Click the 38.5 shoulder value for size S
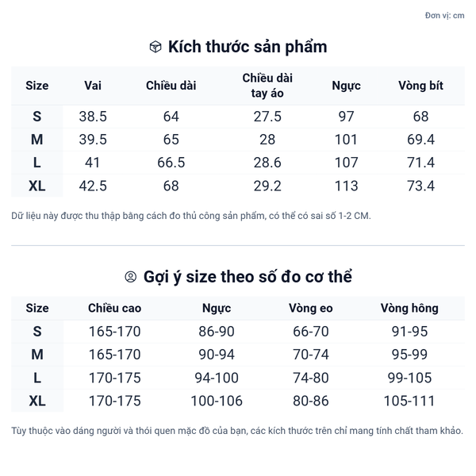Viewport: 476px width, 476px height. 93,117
